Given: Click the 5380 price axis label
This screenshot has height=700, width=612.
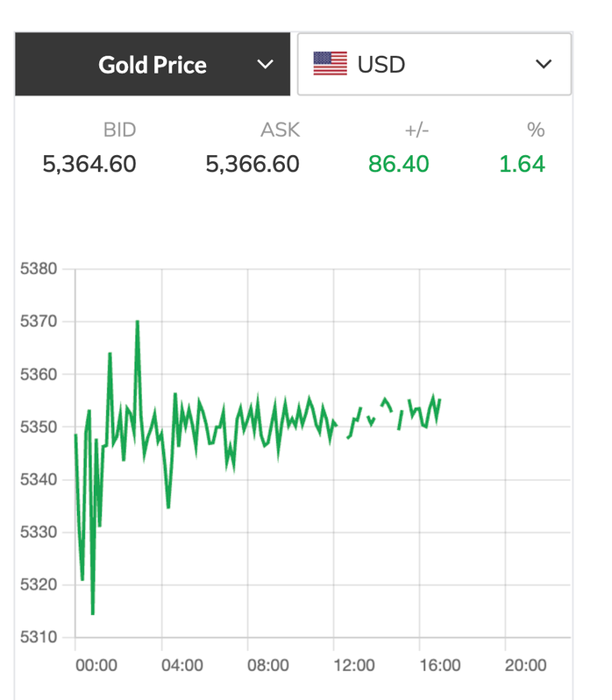Looking at the screenshot, I should click(38, 269).
